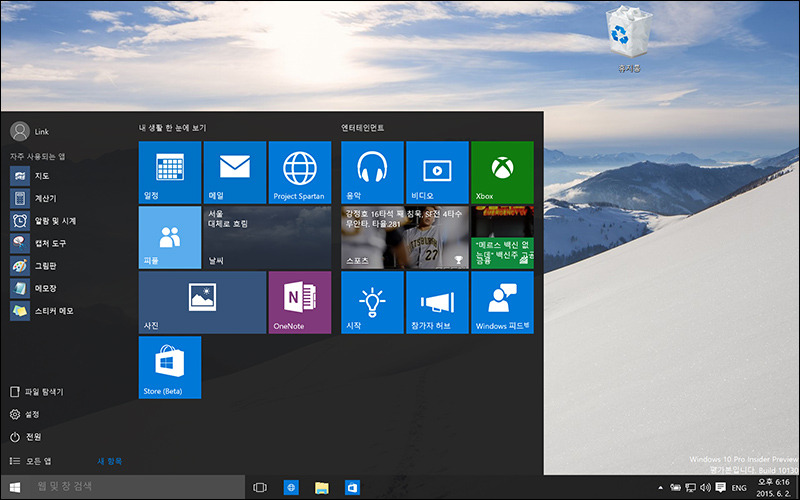Open the Windows 피드백 tile
The image size is (800, 500).
(x=502, y=303)
